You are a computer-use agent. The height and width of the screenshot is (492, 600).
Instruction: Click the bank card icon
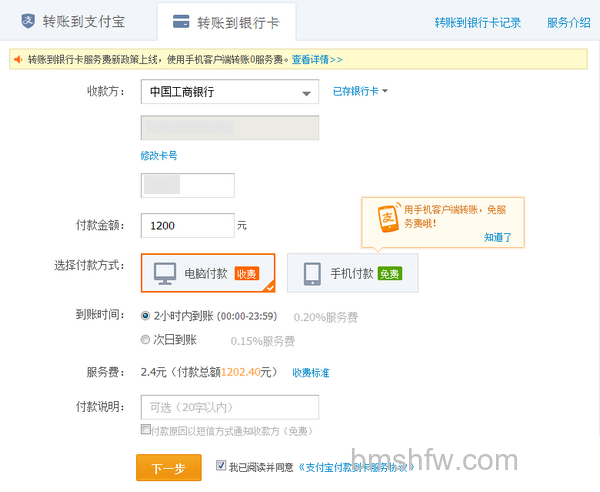181,21
